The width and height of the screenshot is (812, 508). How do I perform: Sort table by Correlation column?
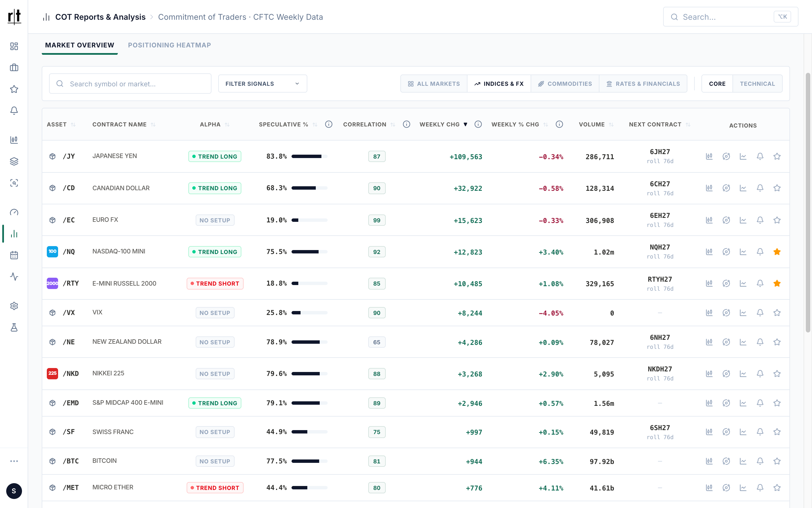click(x=369, y=124)
